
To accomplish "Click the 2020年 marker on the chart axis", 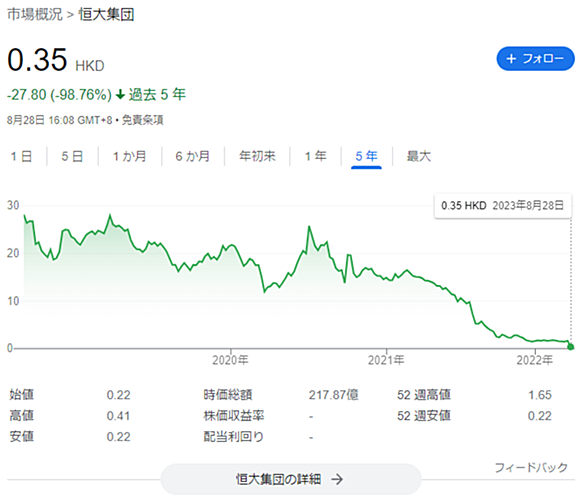I will (x=230, y=360).
